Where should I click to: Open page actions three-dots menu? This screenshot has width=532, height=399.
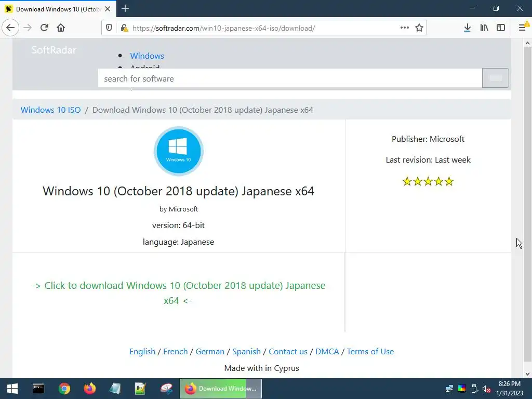404,28
